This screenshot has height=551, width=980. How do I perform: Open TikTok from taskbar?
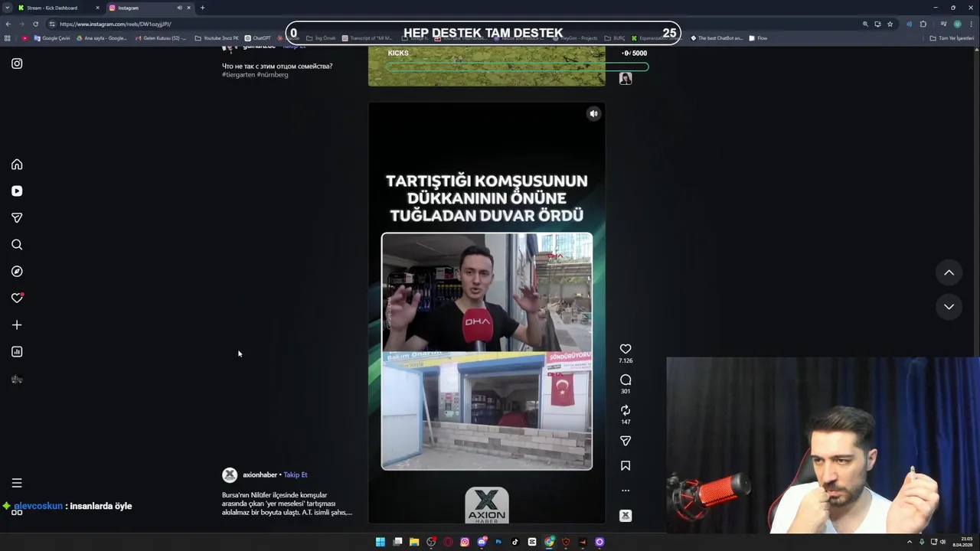(515, 542)
